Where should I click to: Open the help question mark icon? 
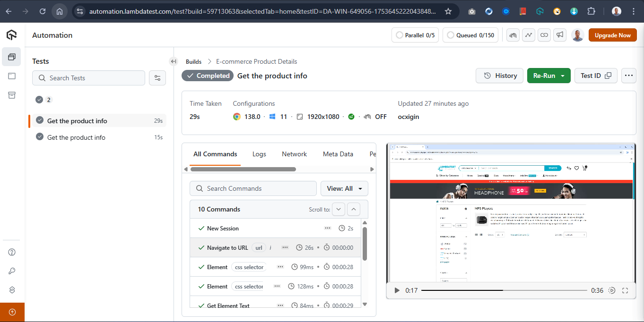click(12, 252)
